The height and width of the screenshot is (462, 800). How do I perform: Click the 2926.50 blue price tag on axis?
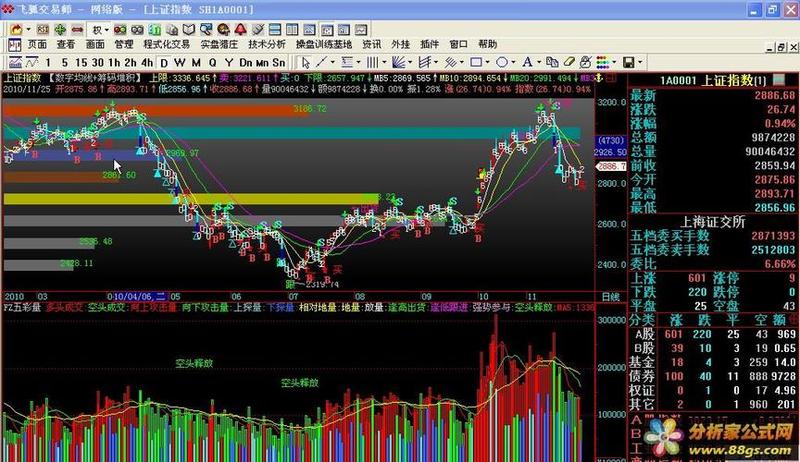[x=610, y=152]
